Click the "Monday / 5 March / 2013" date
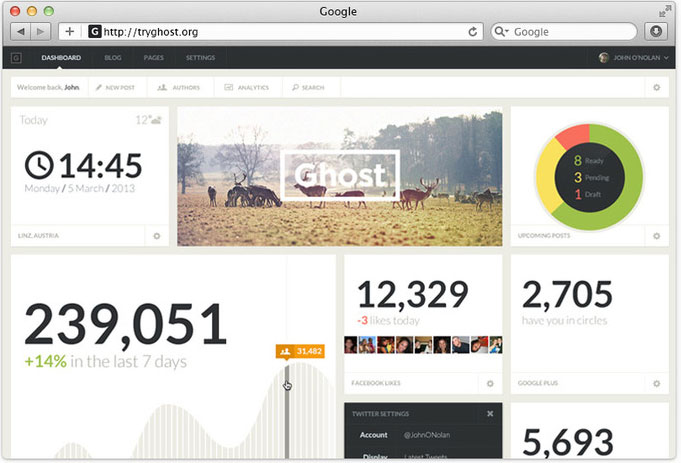Viewport: 681px width, 463px height. pyautogui.click(x=79, y=189)
